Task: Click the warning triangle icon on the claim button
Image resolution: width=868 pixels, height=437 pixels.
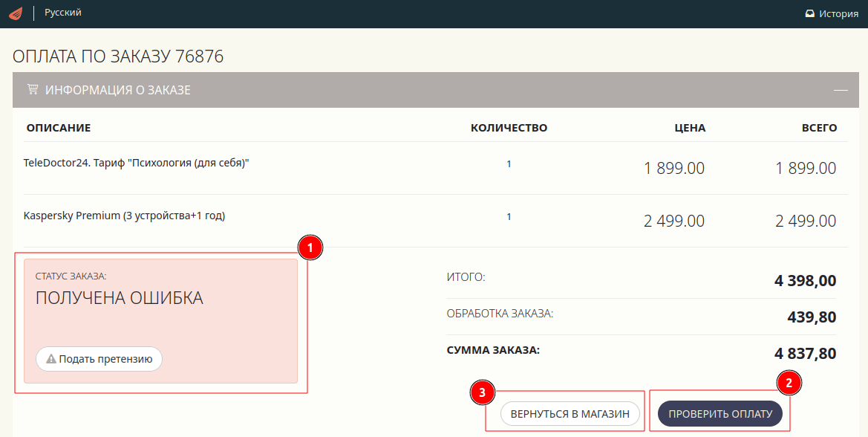Action: [x=51, y=359]
